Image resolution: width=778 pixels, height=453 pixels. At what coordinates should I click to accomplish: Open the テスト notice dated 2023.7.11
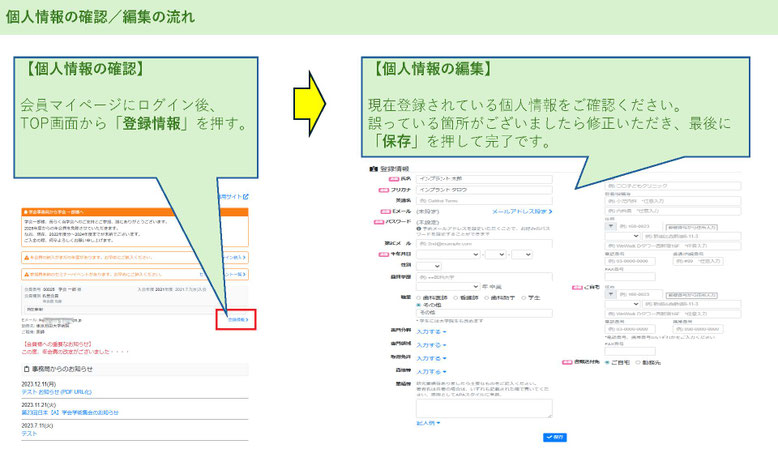tap(29, 434)
